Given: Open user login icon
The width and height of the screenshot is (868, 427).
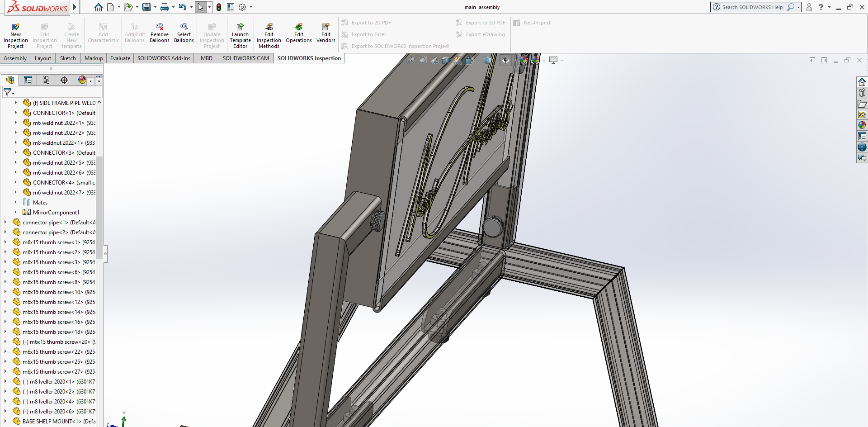Looking at the screenshot, I should 809,7.
